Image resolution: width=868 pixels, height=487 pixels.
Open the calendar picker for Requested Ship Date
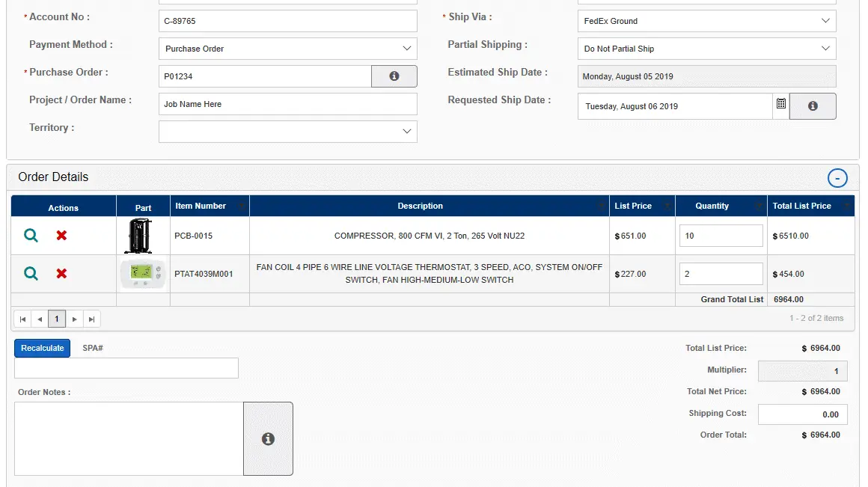point(779,105)
